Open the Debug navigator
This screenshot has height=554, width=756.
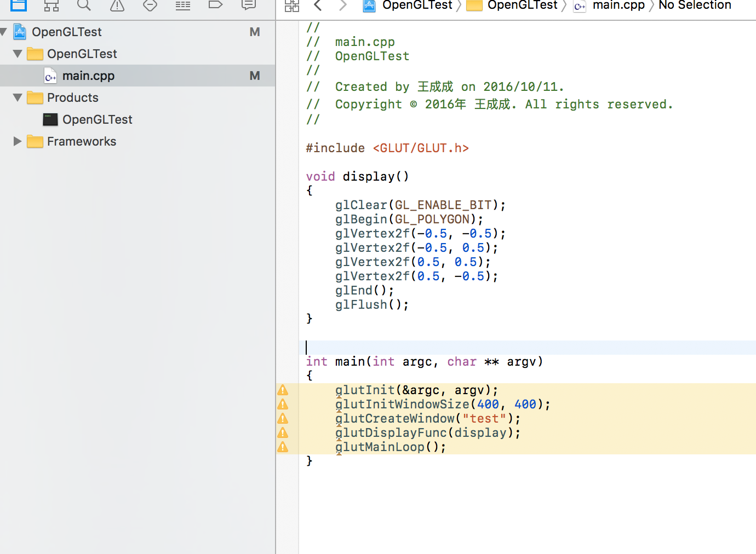tap(183, 5)
